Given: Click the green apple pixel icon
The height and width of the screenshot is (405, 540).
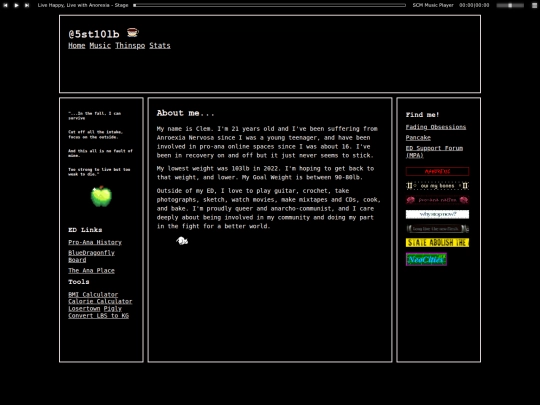Looking at the screenshot, I should click(101, 196).
